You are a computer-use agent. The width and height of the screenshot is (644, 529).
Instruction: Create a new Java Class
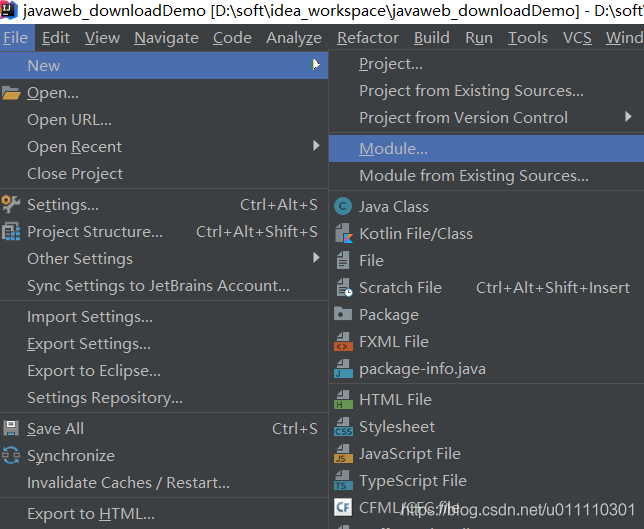pyautogui.click(x=487, y=206)
